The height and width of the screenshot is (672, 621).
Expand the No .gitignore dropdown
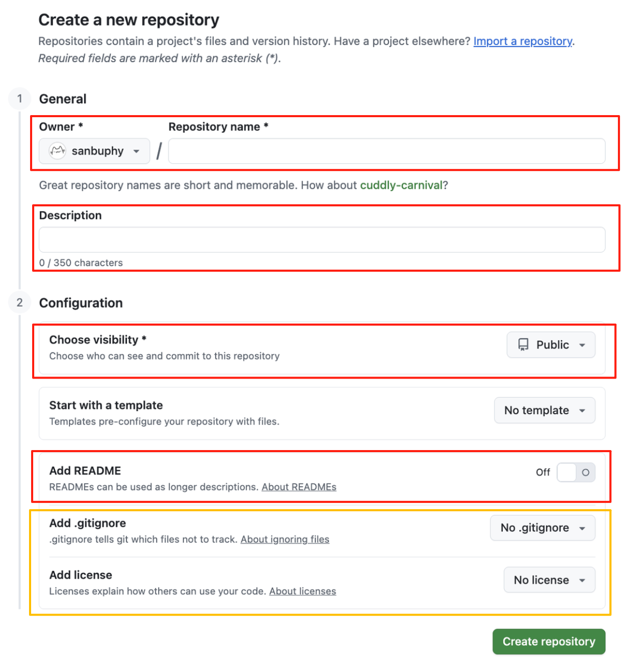click(x=542, y=528)
